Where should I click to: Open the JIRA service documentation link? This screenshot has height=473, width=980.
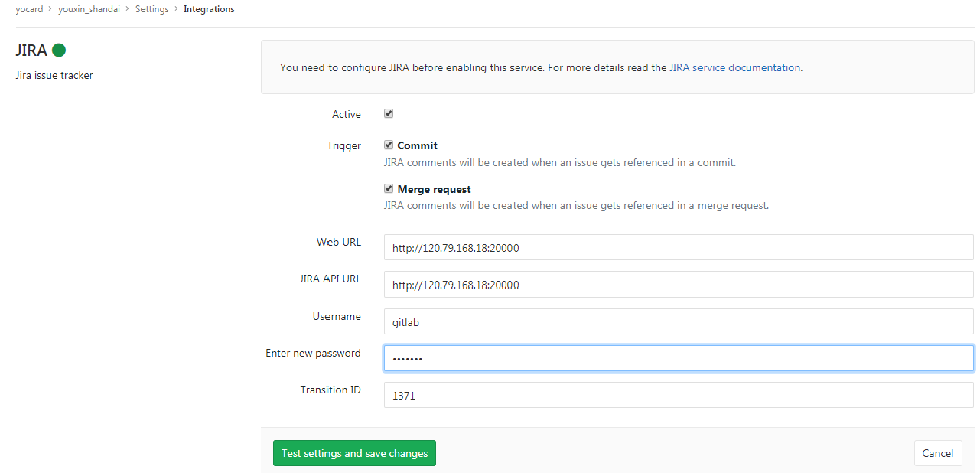click(x=734, y=67)
